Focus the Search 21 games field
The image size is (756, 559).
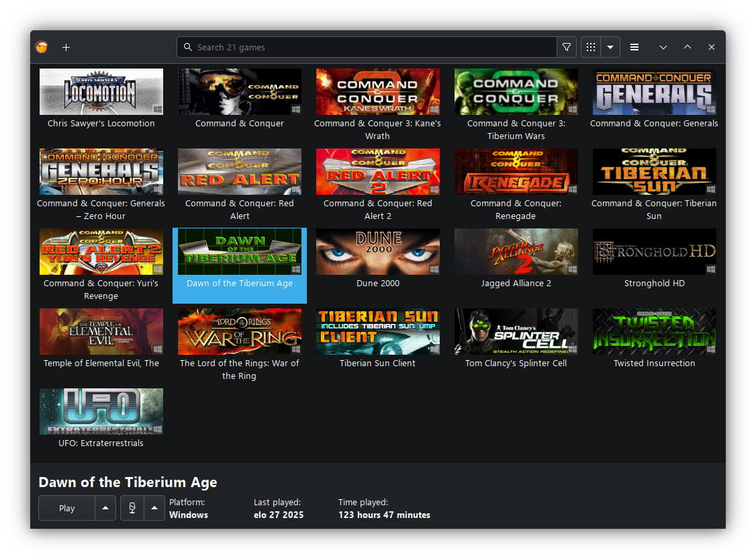coord(367,47)
